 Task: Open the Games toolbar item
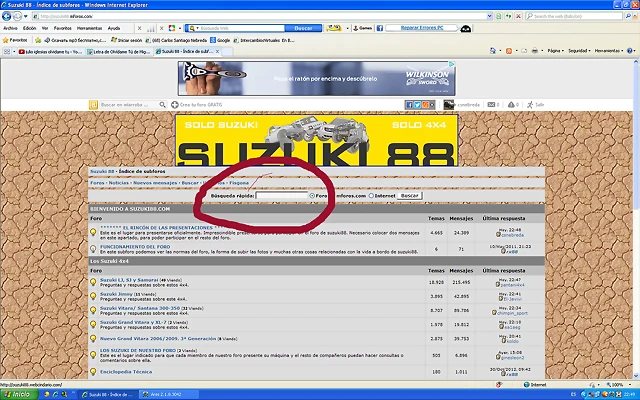362,28
